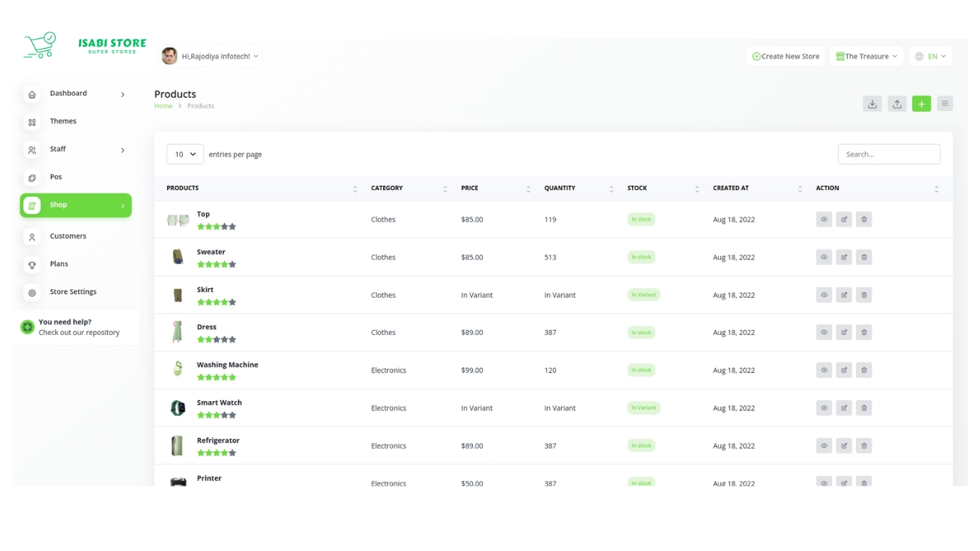Screen dimensions: 980x551
Task: Switch to grid view icon
Action: 945,104
